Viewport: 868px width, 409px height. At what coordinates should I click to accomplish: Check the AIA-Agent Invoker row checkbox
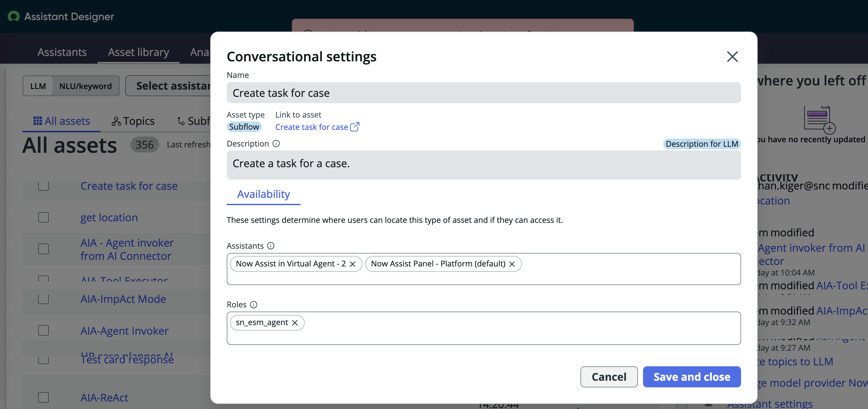click(44, 331)
